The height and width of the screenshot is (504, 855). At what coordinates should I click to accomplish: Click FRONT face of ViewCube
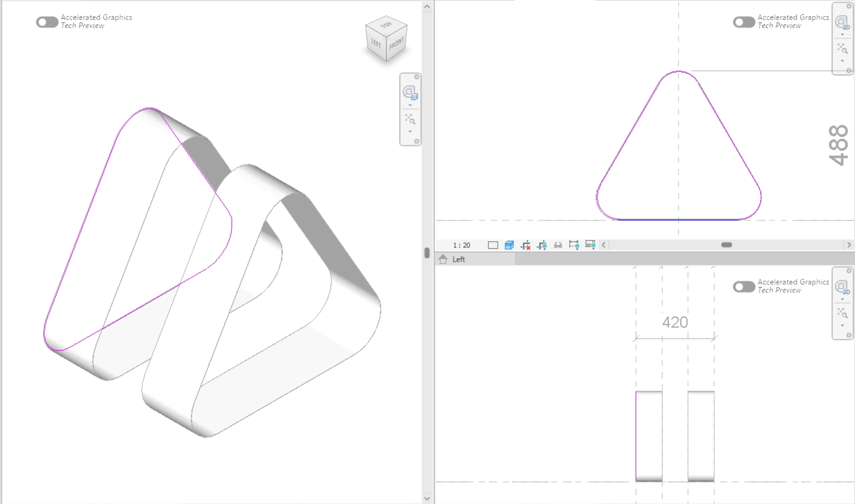[397, 44]
